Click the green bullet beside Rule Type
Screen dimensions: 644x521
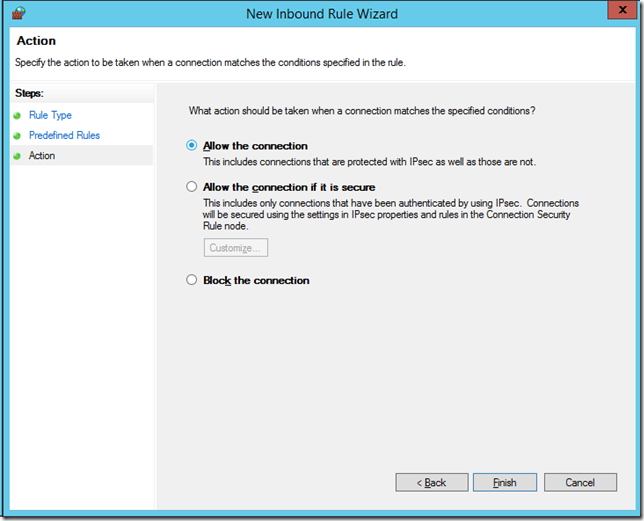[17, 116]
